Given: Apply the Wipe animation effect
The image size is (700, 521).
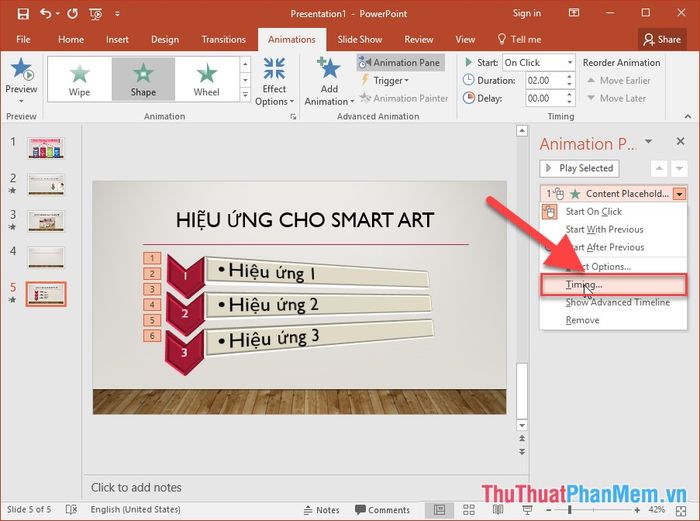Looking at the screenshot, I should tap(79, 79).
